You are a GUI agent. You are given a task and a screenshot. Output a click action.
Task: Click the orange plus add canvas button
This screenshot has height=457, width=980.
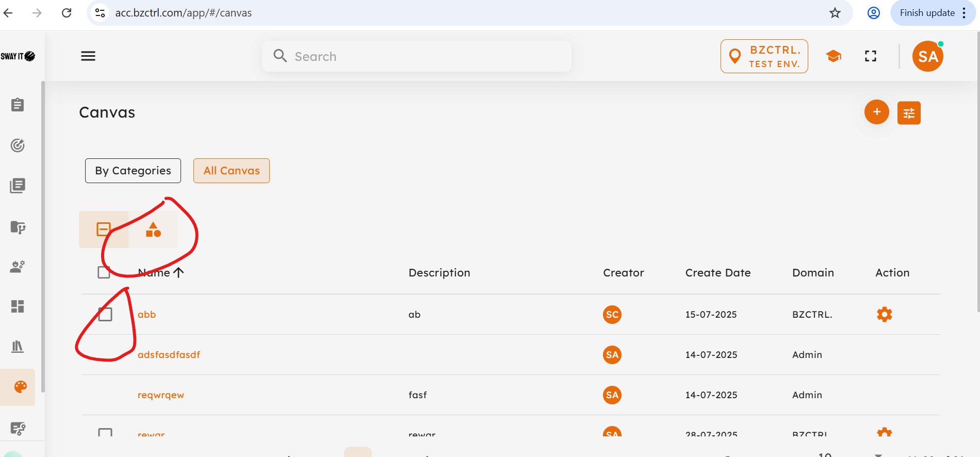[876, 112]
